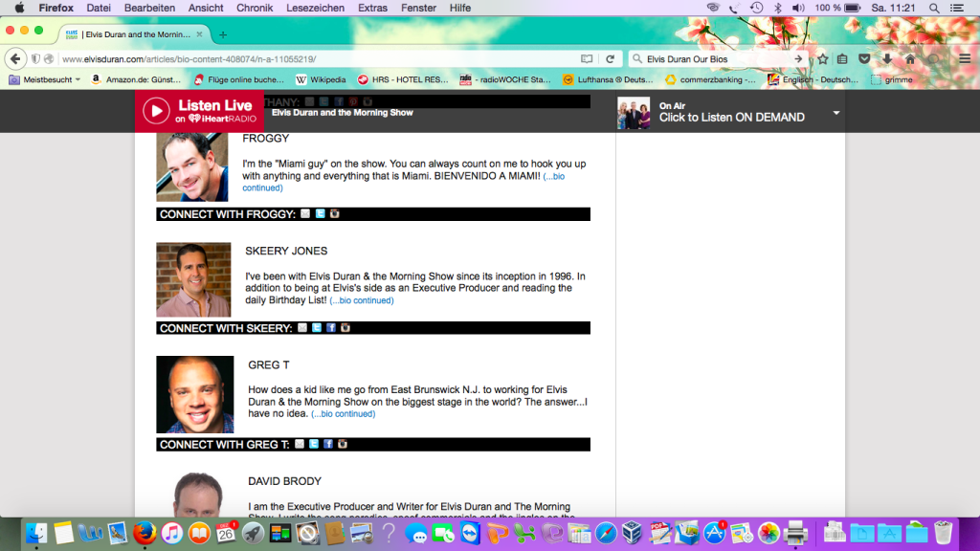Go back with the browser back arrow
Viewport: 980px width, 551px height.
coord(15,58)
